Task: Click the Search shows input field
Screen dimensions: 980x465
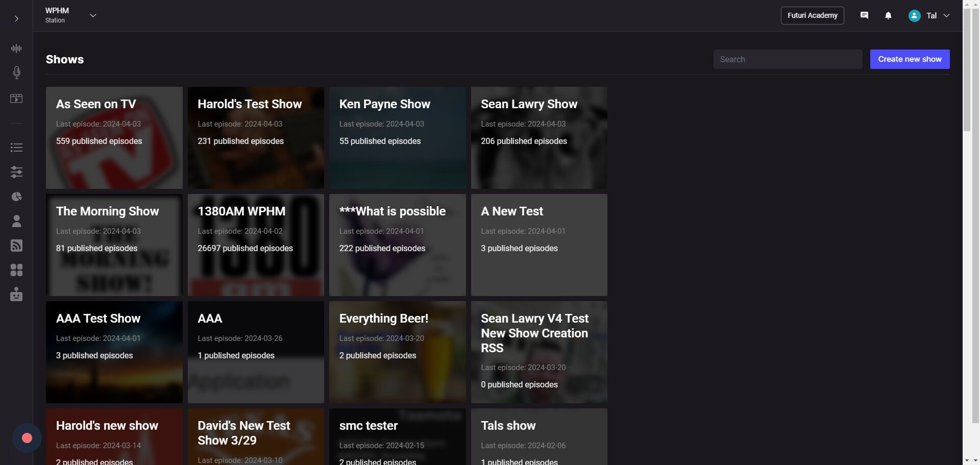Action: (x=788, y=59)
